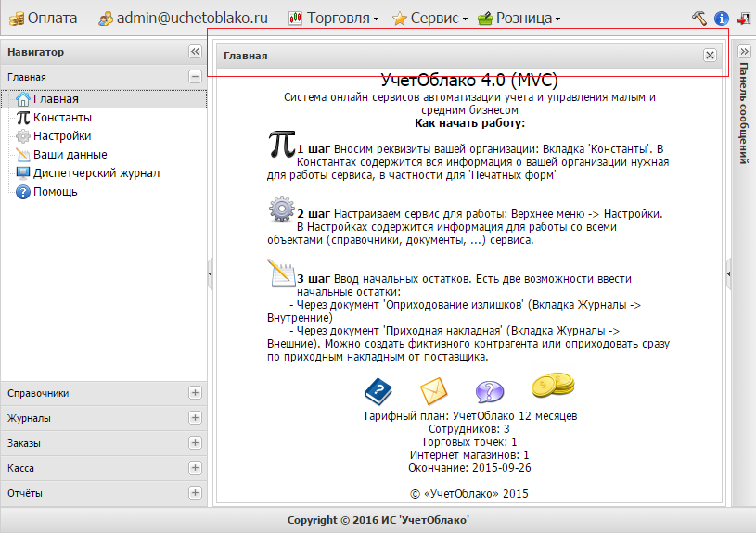Open the Оплата payment item
The width and height of the screenshot is (756, 533).
[x=43, y=19]
